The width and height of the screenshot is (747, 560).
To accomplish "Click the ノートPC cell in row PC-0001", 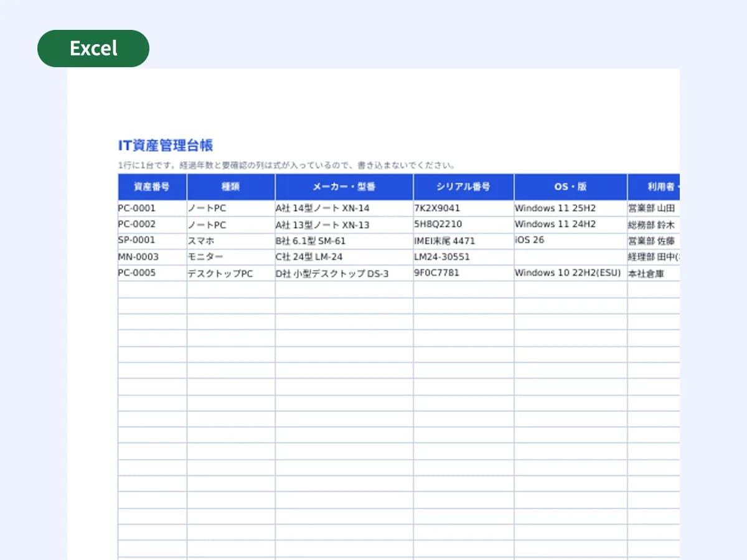I will coord(231,208).
